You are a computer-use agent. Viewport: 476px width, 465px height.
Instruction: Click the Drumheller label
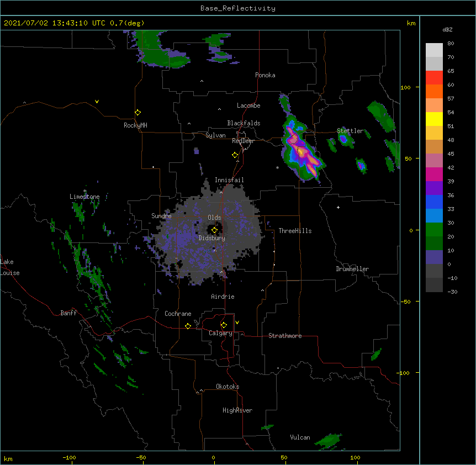coord(352,269)
